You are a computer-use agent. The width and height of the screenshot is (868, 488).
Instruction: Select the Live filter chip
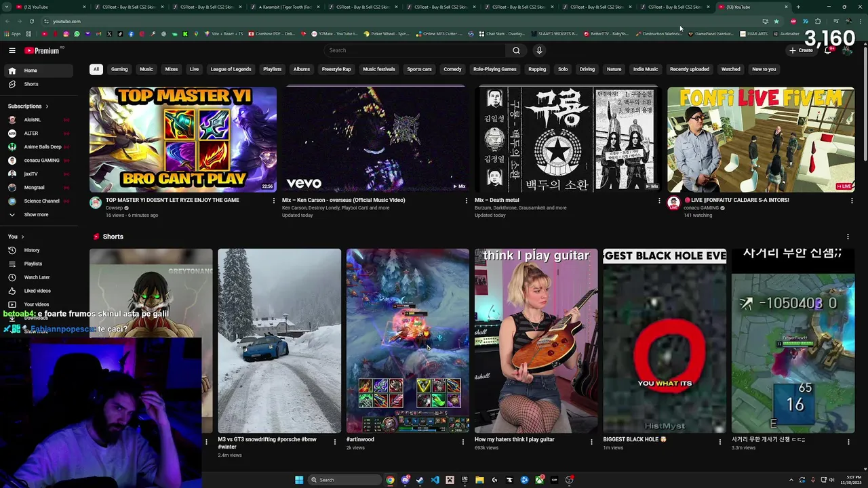pos(195,69)
